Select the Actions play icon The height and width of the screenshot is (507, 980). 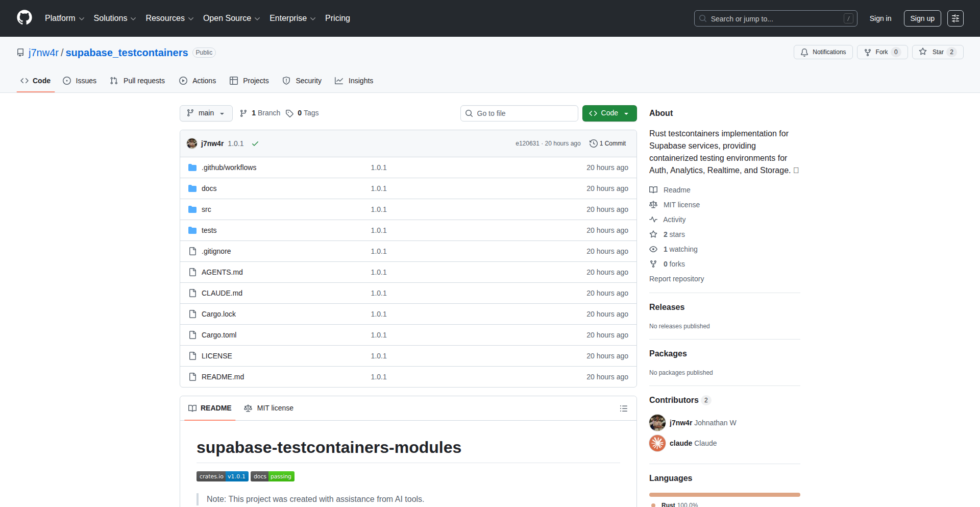coord(183,81)
